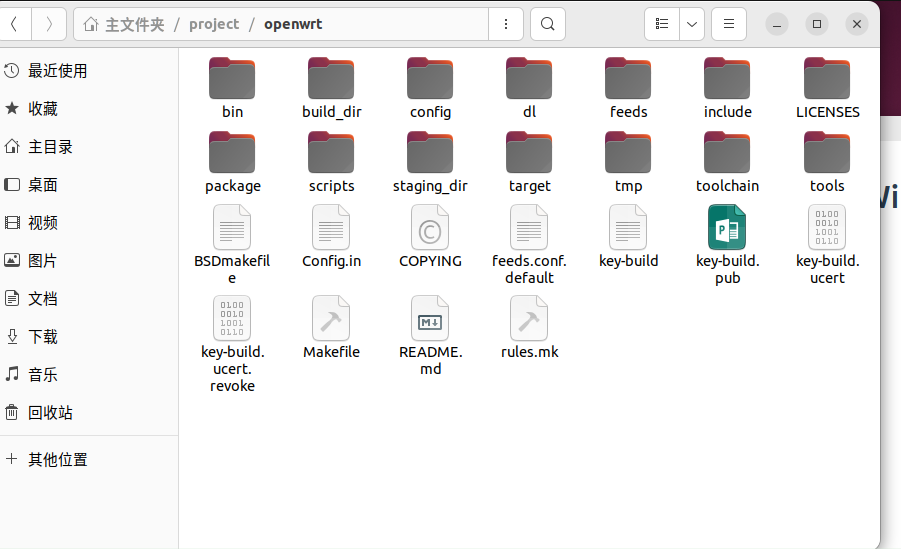Image resolution: width=901 pixels, height=549 pixels.
Task: Maximize the file manager window
Action: (x=817, y=24)
